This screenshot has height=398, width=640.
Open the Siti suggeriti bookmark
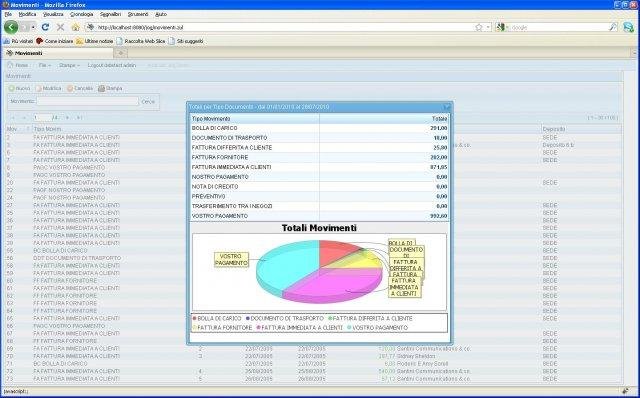186,41
